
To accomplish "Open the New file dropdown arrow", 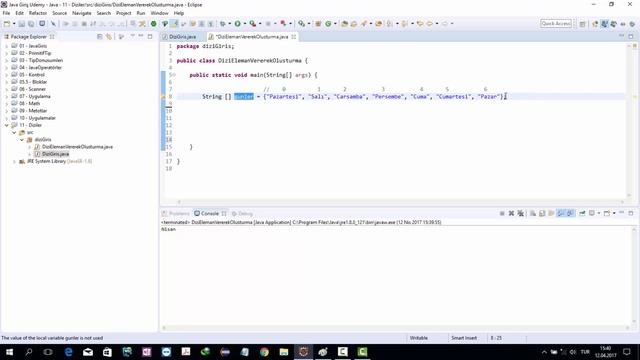I will coord(13,24).
